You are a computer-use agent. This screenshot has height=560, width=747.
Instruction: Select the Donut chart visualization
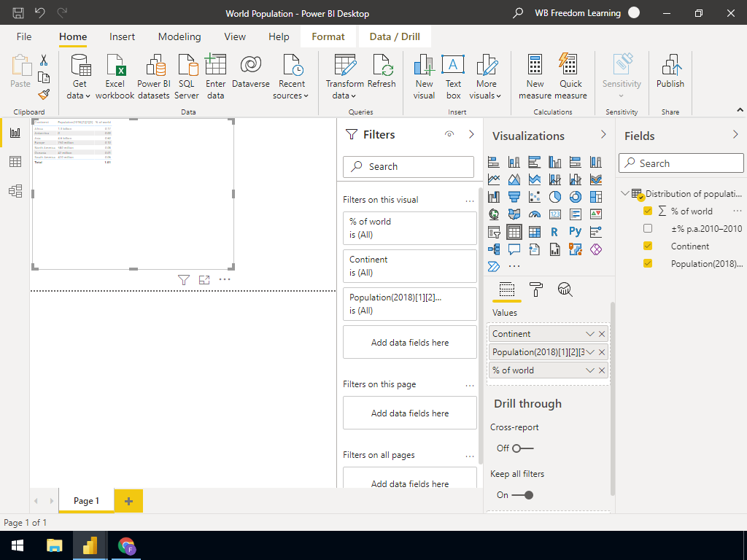(x=575, y=196)
